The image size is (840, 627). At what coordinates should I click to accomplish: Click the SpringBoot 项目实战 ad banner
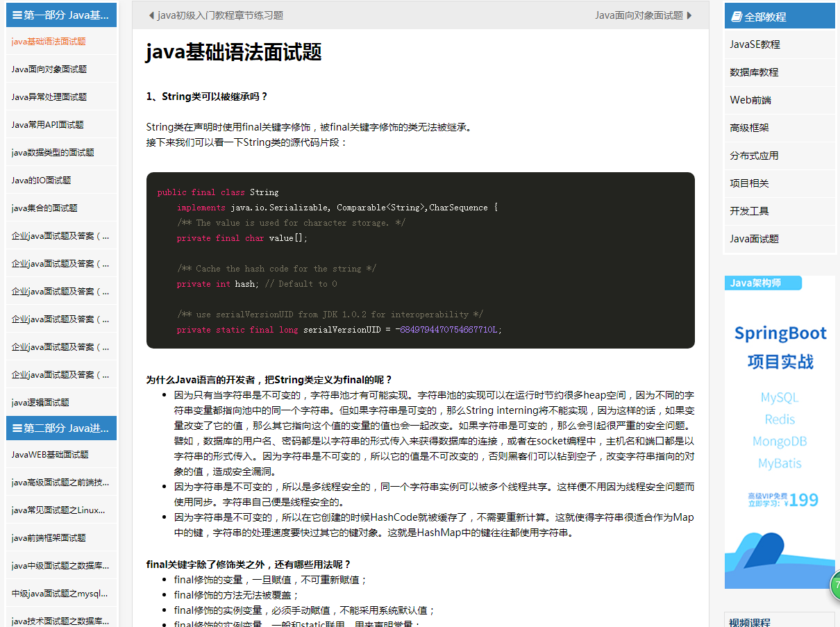[x=780, y=430]
